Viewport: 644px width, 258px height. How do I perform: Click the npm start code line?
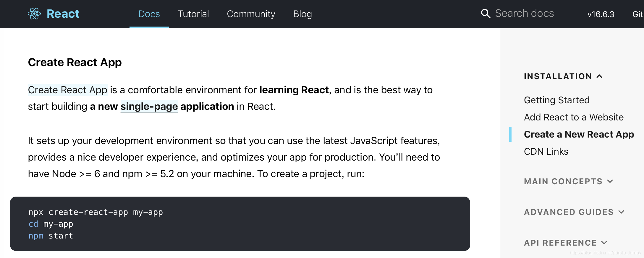click(x=51, y=236)
